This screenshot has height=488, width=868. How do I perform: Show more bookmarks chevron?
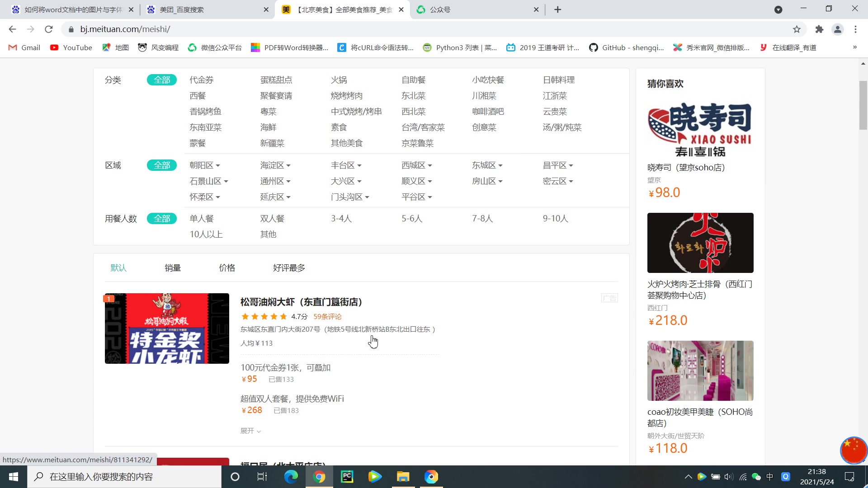point(854,47)
